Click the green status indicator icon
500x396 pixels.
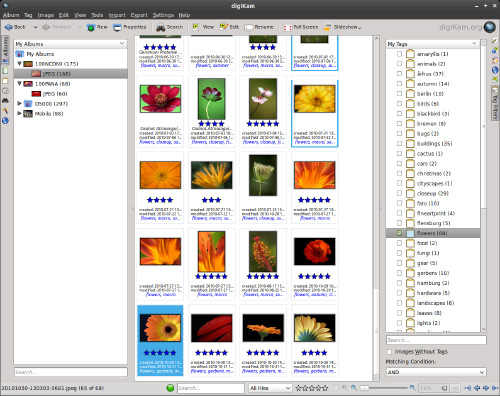(170, 388)
